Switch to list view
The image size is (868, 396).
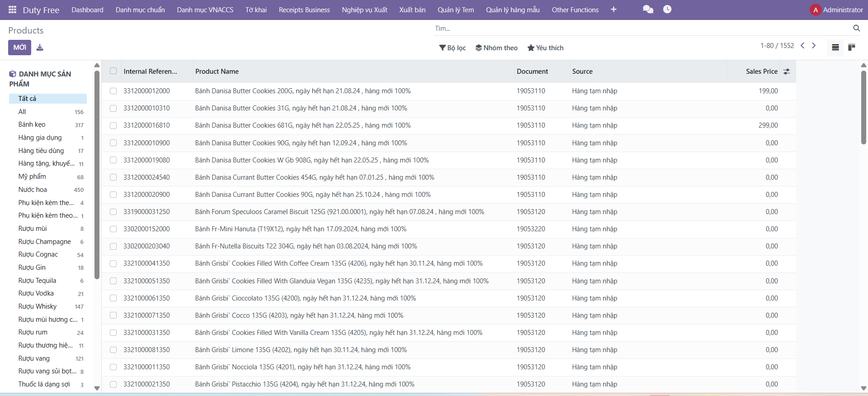point(835,48)
